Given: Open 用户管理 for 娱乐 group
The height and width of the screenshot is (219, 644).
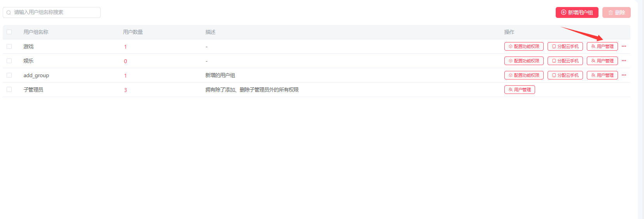Looking at the screenshot, I should tap(602, 61).
